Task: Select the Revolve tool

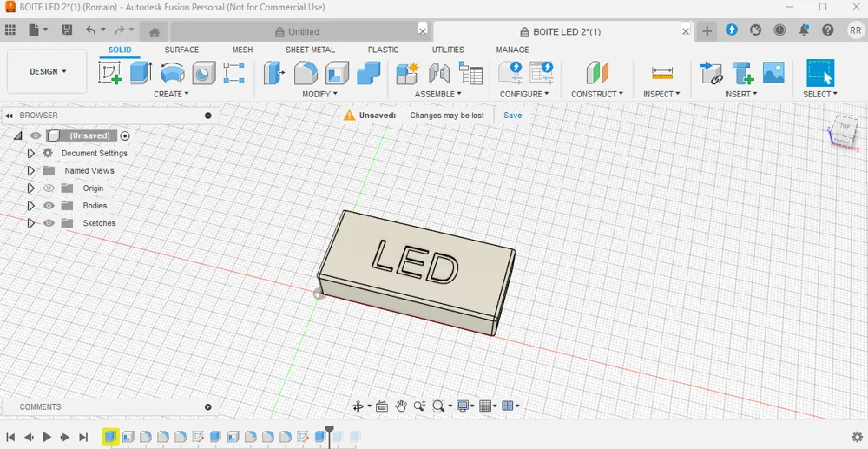Action: click(172, 73)
